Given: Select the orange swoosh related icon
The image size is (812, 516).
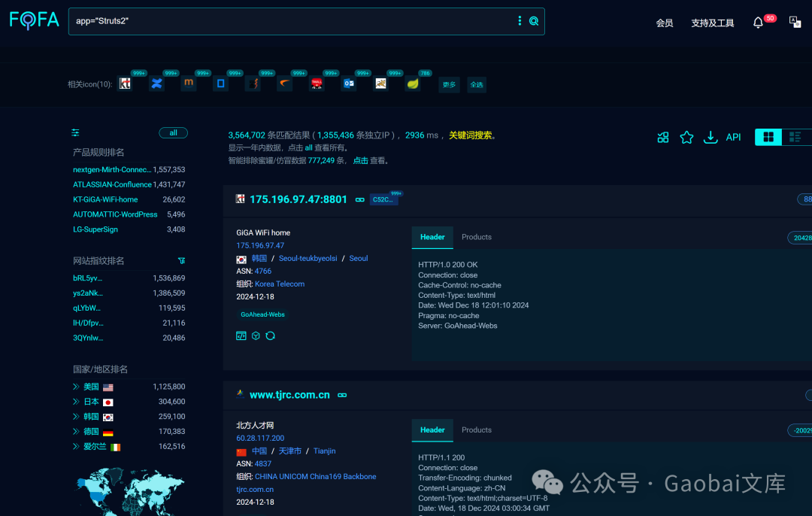Looking at the screenshot, I should click(284, 83).
